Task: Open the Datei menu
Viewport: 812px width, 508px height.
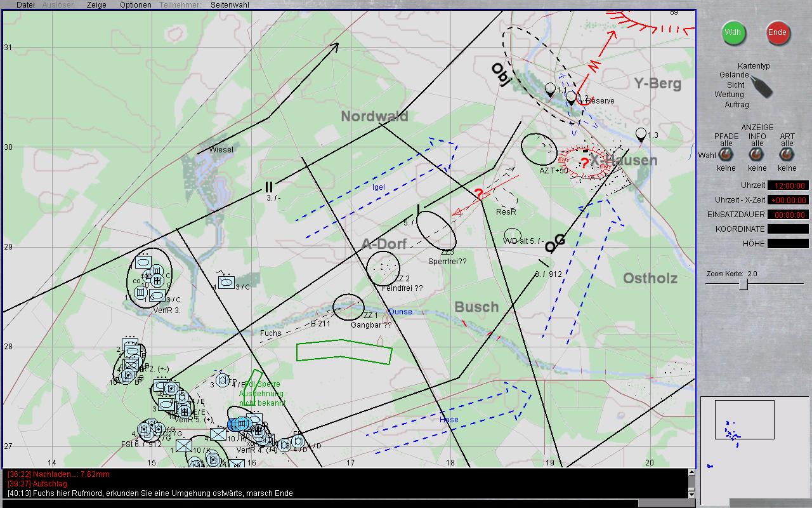Action: pos(25,4)
